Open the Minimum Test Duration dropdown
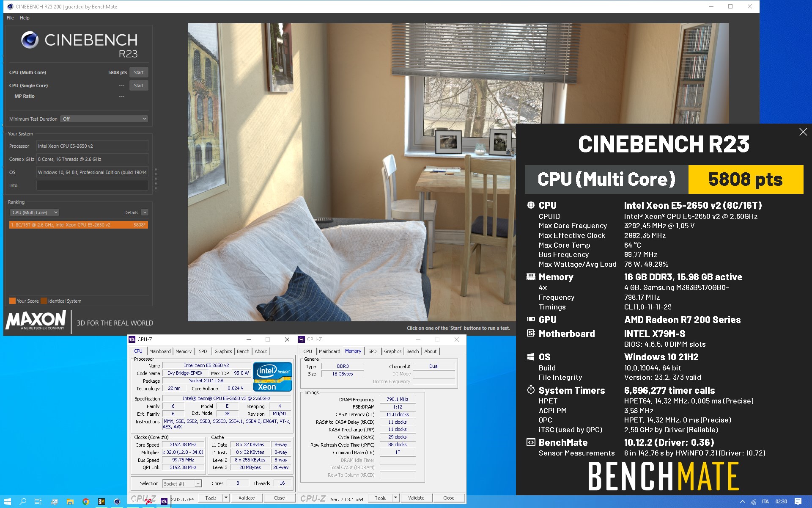 [x=104, y=119]
